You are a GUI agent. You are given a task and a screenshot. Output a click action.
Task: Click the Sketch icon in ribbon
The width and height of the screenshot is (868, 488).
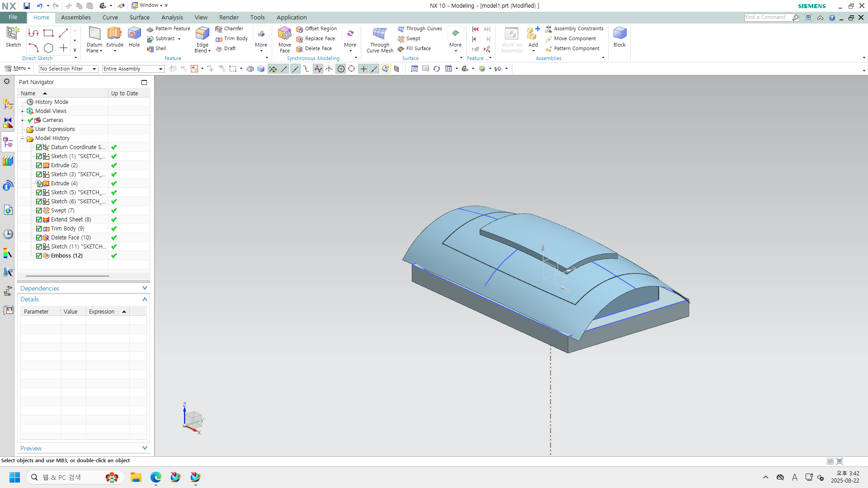(13, 34)
